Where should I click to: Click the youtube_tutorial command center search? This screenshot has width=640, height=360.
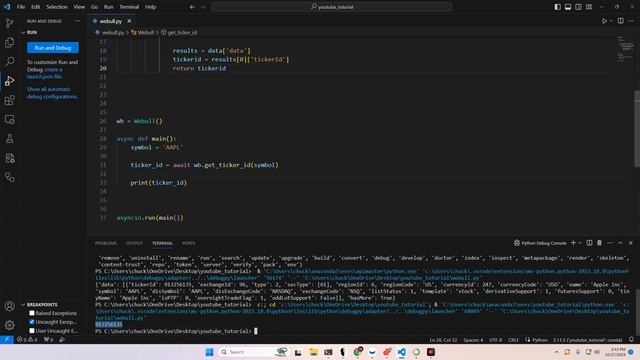(x=332, y=7)
